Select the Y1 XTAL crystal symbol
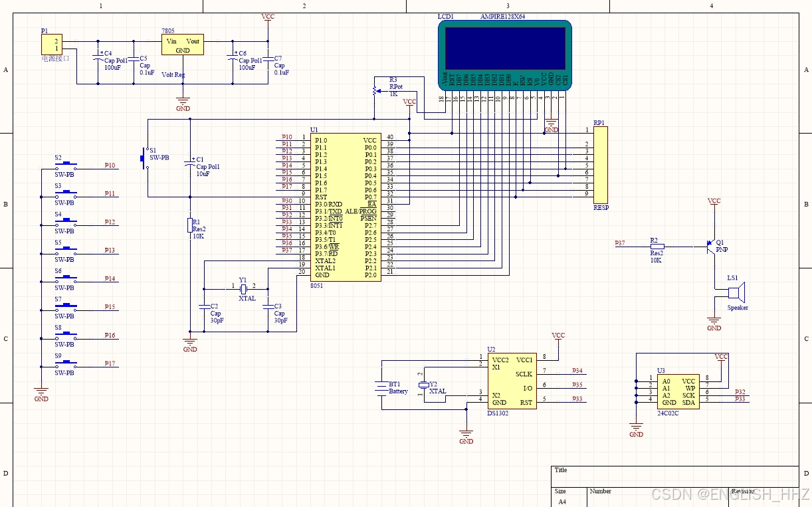The height and width of the screenshot is (507, 812). (244, 289)
